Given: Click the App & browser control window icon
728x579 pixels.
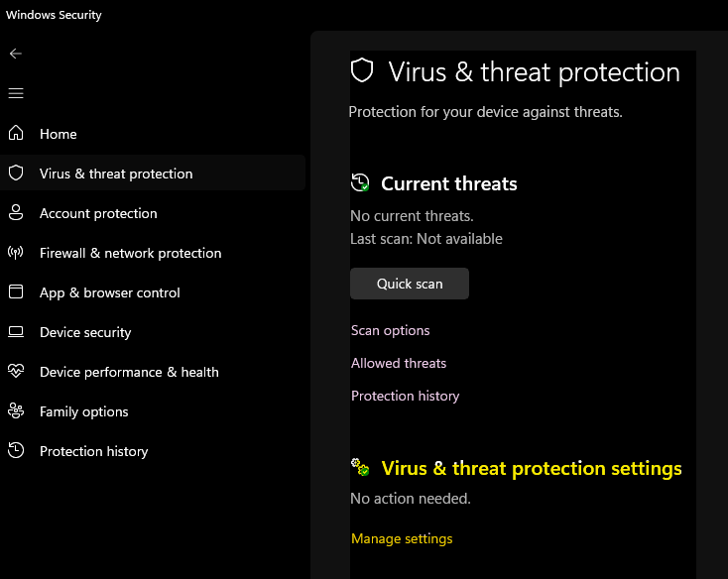Looking at the screenshot, I should pyautogui.click(x=15, y=291).
